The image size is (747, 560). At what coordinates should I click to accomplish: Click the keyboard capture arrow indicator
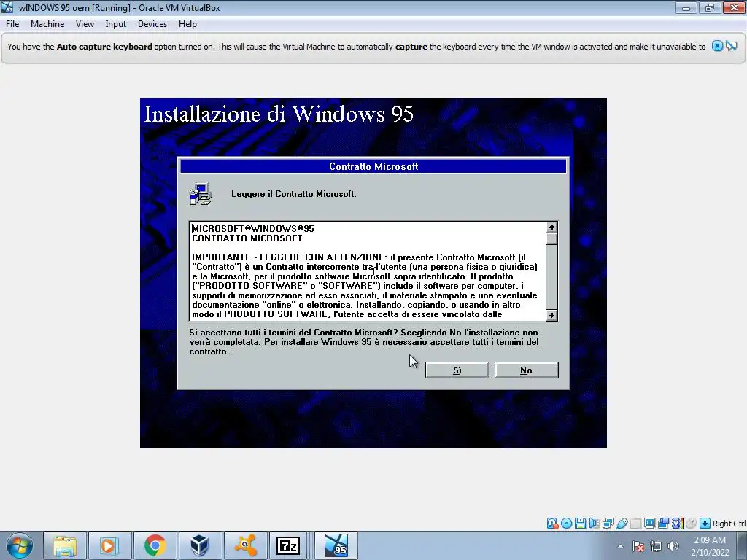(705, 524)
